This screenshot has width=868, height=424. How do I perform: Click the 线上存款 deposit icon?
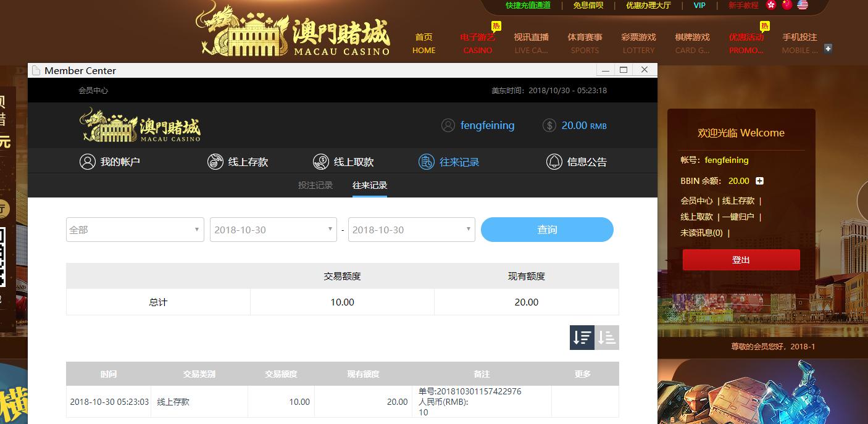click(x=215, y=162)
